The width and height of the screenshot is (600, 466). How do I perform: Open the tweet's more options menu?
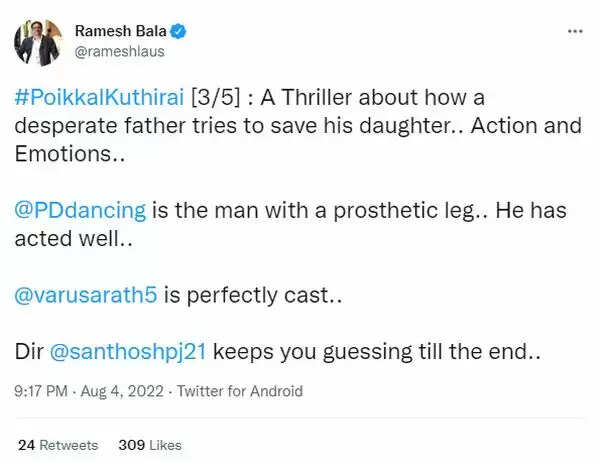pos(573,31)
